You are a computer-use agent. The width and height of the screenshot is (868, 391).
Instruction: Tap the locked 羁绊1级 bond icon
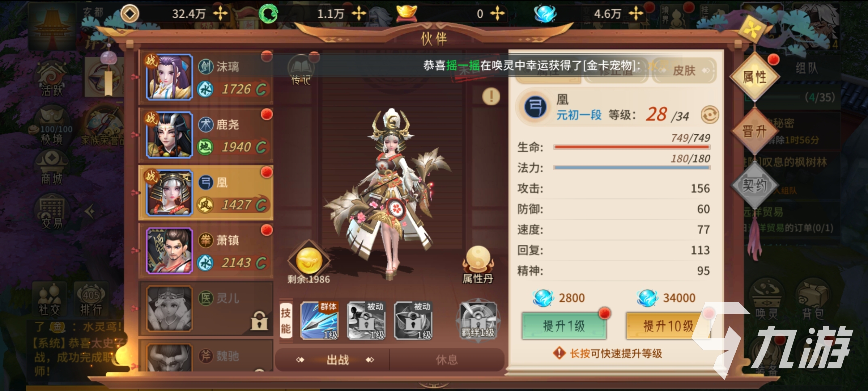click(x=478, y=320)
